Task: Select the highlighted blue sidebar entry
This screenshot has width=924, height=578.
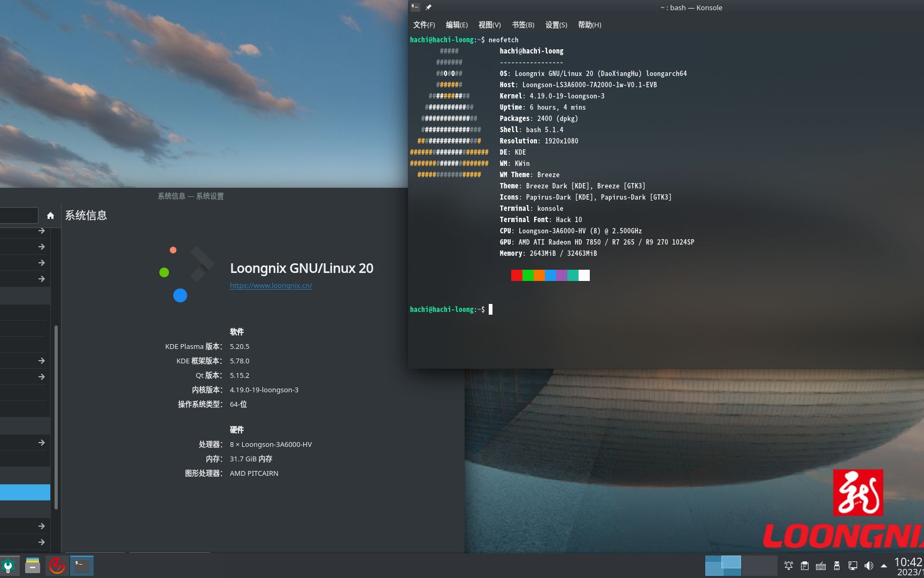Action: (x=25, y=492)
